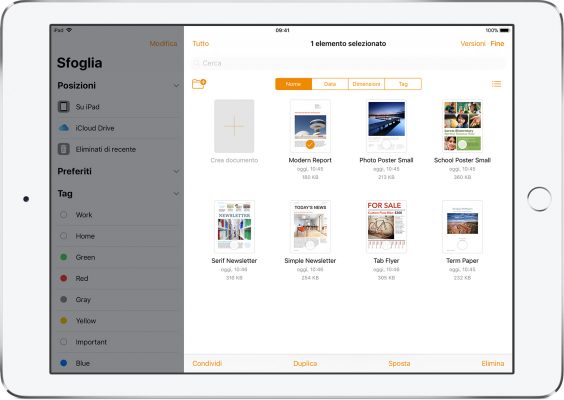
Task: Open Eliminati di recente trash
Action: (x=118, y=149)
